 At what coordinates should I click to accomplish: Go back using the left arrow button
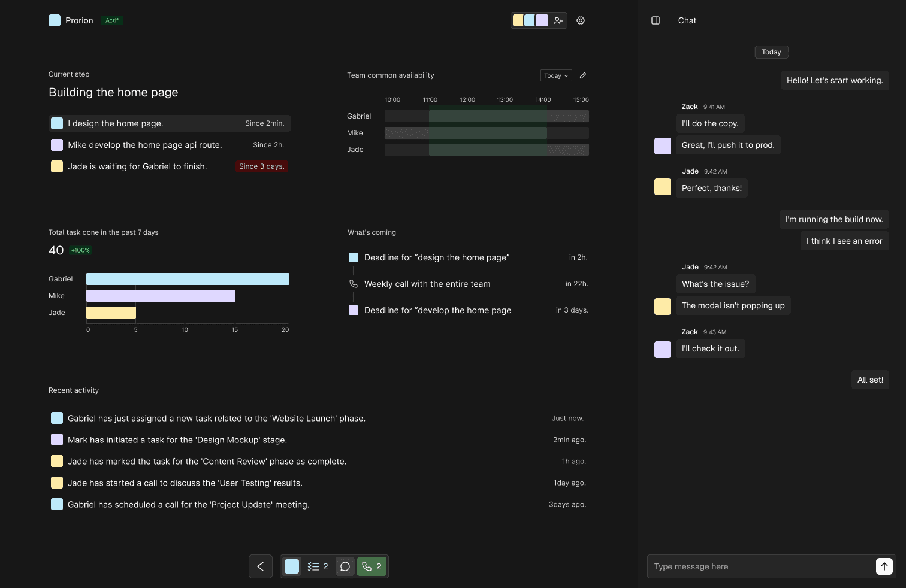[x=261, y=566]
